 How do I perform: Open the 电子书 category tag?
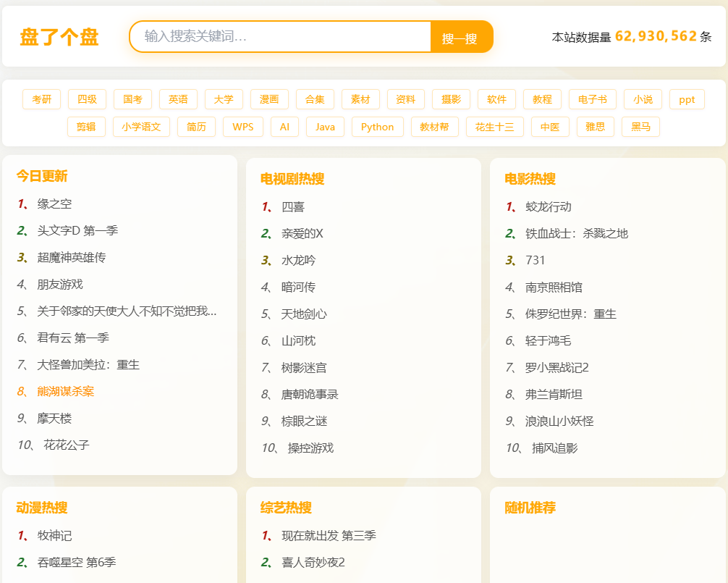(x=592, y=99)
